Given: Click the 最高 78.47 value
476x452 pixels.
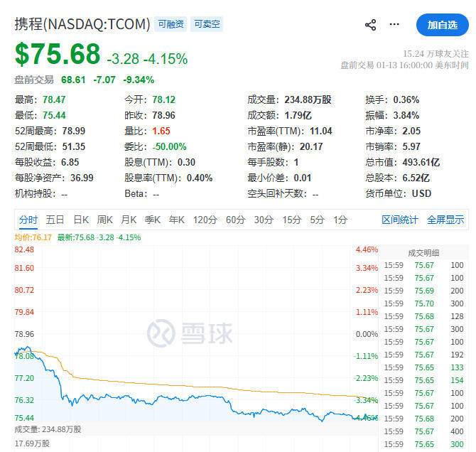Looking at the screenshot, I should pos(54,99).
